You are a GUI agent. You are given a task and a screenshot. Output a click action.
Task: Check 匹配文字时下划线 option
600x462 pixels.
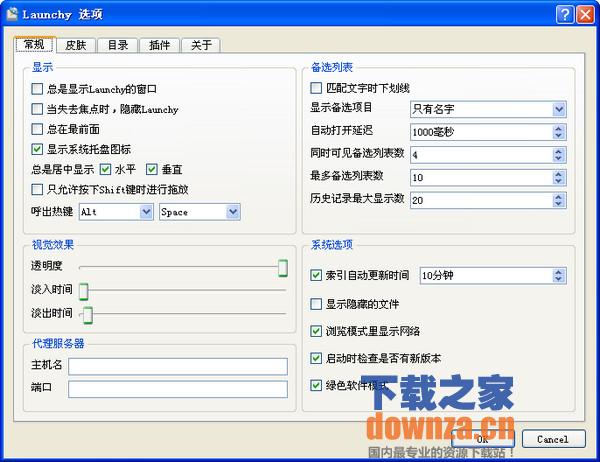pyautogui.click(x=316, y=88)
